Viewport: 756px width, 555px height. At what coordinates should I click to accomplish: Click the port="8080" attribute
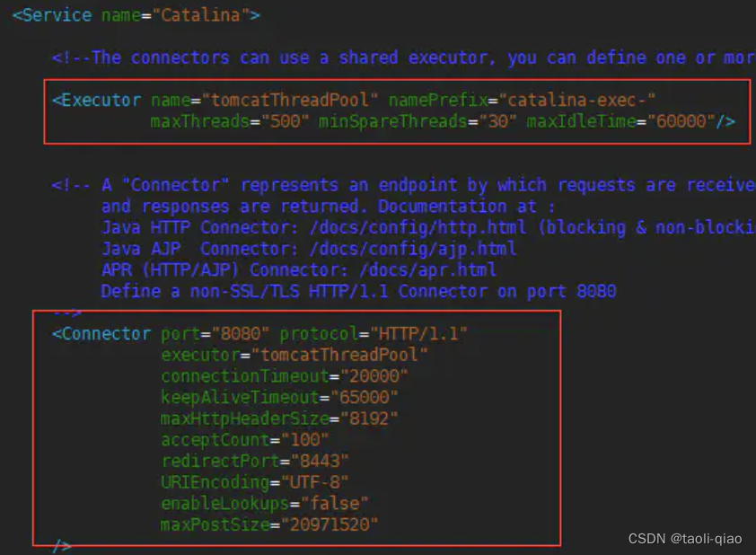point(215,334)
